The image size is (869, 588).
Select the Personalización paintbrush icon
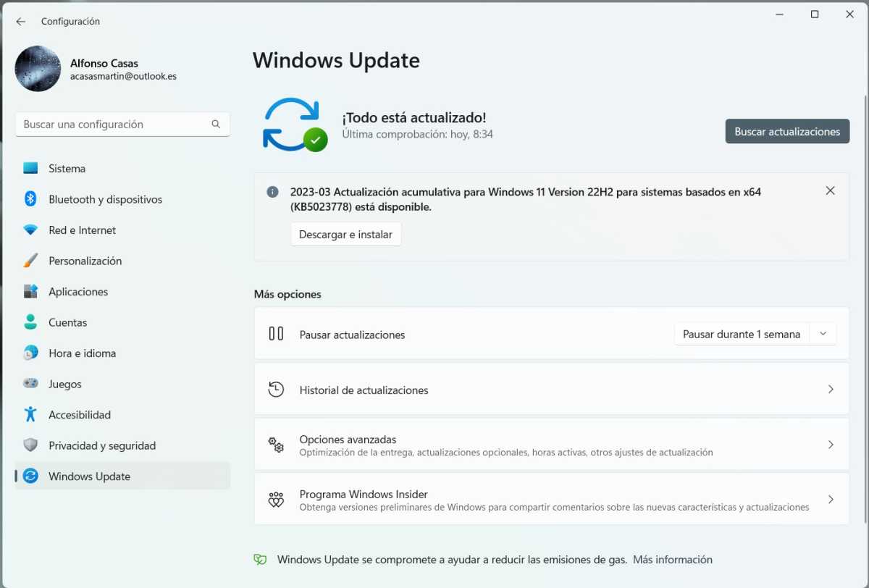[x=30, y=261]
